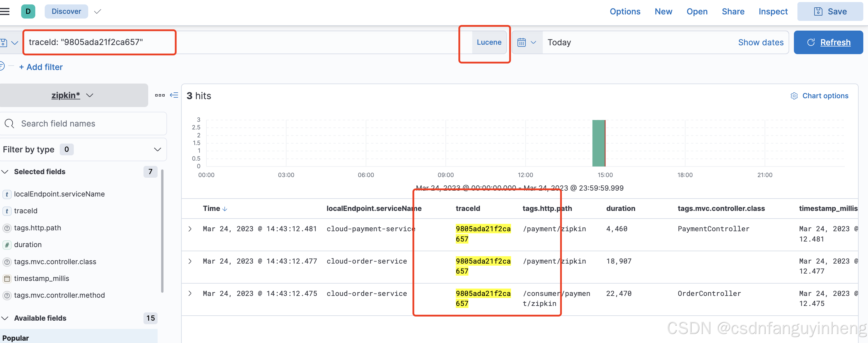Open the Discover breadcrumb badge

pos(66,11)
